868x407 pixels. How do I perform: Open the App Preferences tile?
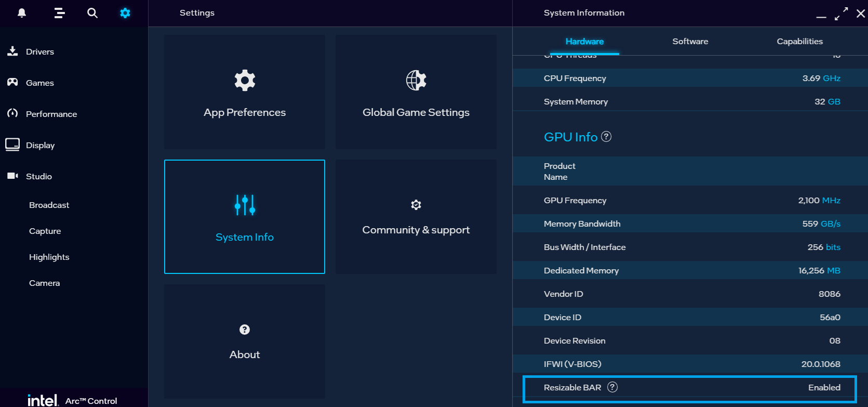point(245,92)
